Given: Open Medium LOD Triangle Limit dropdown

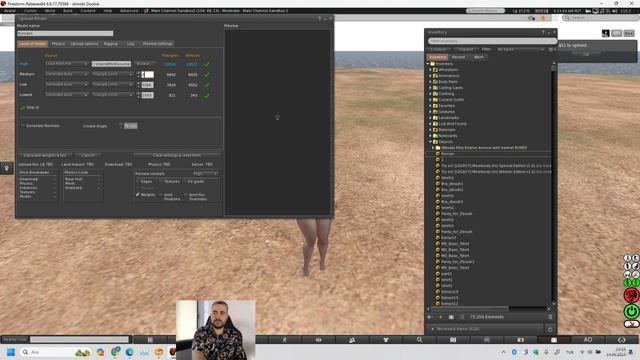Looking at the screenshot, I should pos(113,74).
